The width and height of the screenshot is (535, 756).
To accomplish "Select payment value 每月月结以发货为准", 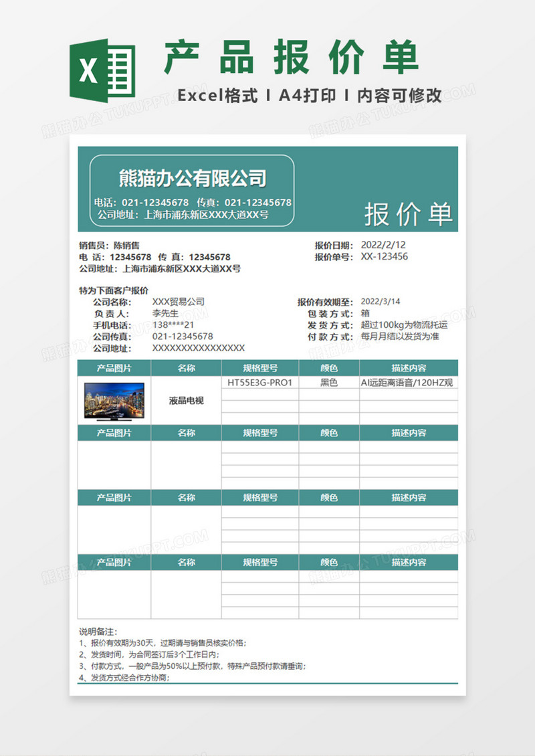I will (x=400, y=337).
